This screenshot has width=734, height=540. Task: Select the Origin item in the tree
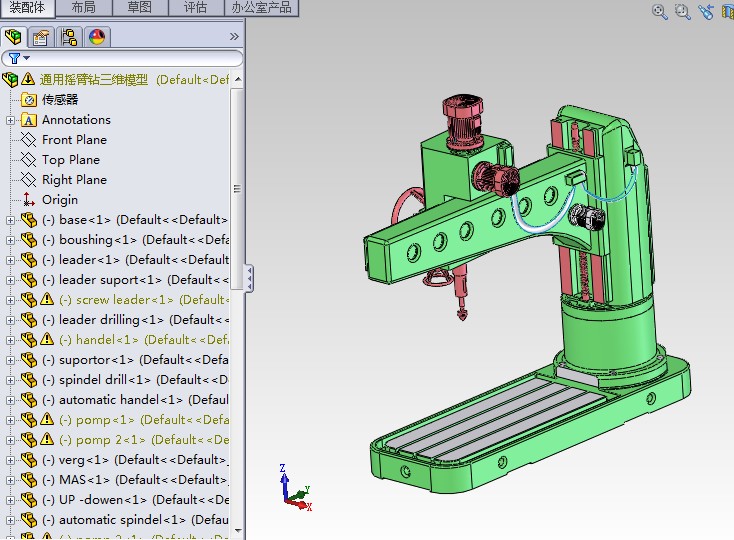point(59,200)
